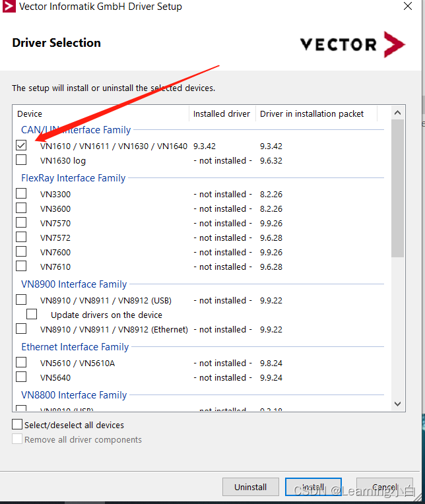Click the VN1630 log device name
This screenshot has height=504, width=425.
click(63, 161)
